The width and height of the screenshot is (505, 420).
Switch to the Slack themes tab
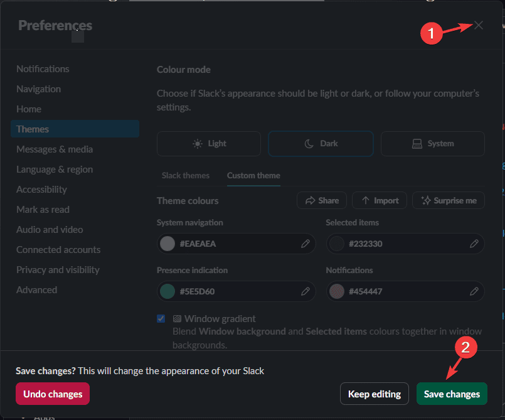click(186, 176)
